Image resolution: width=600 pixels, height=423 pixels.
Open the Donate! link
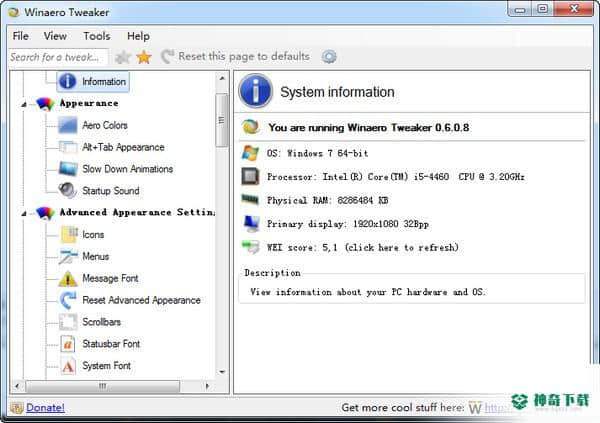pyautogui.click(x=45, y=408)
